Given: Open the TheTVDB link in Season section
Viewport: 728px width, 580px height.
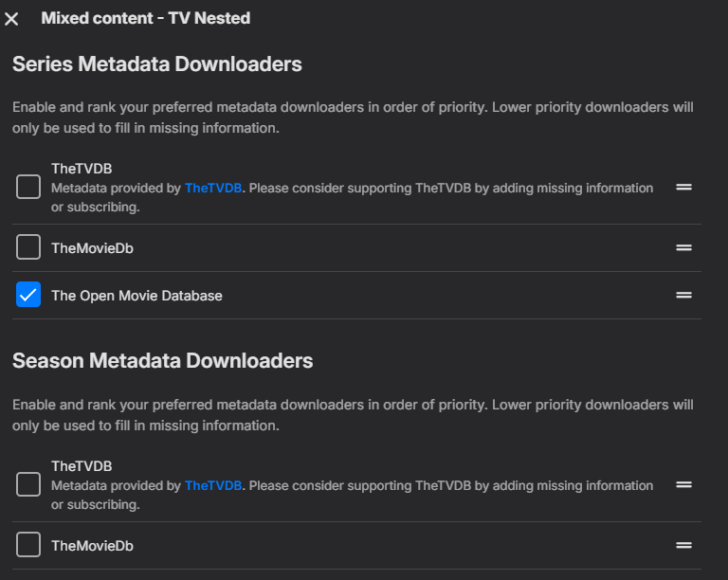Looking at the screenshot, I should [x=214, y=486].
